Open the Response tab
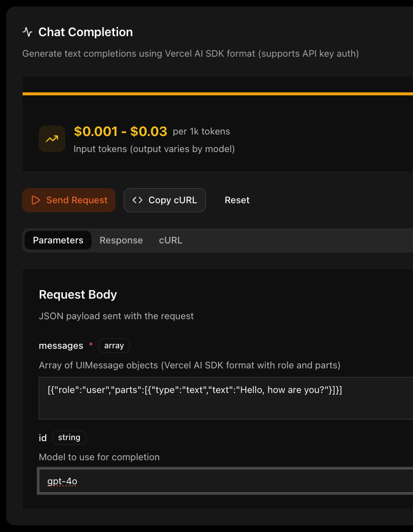 (121, 240)
